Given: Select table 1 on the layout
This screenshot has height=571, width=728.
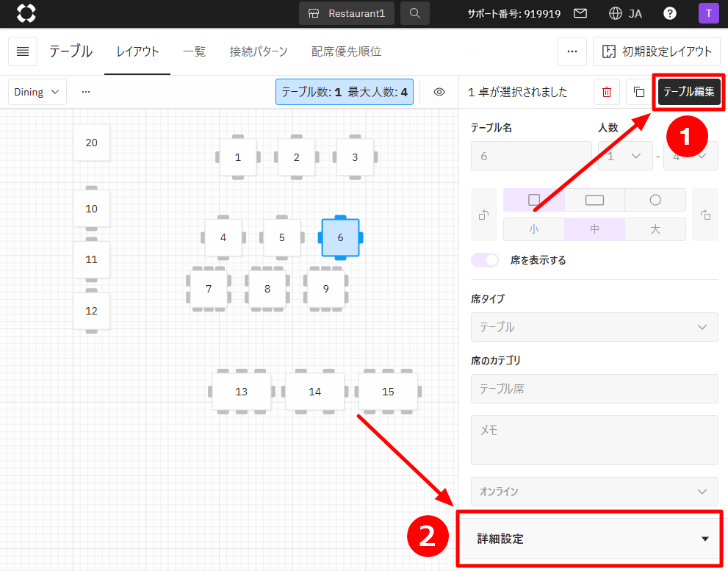Looking at the screenshot, I should coord(238,157).
